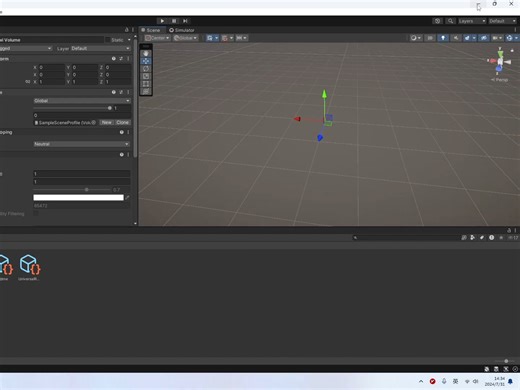Select the UniversalR... asset thumbnail
The image size is (520, 390).
[29, 268]
